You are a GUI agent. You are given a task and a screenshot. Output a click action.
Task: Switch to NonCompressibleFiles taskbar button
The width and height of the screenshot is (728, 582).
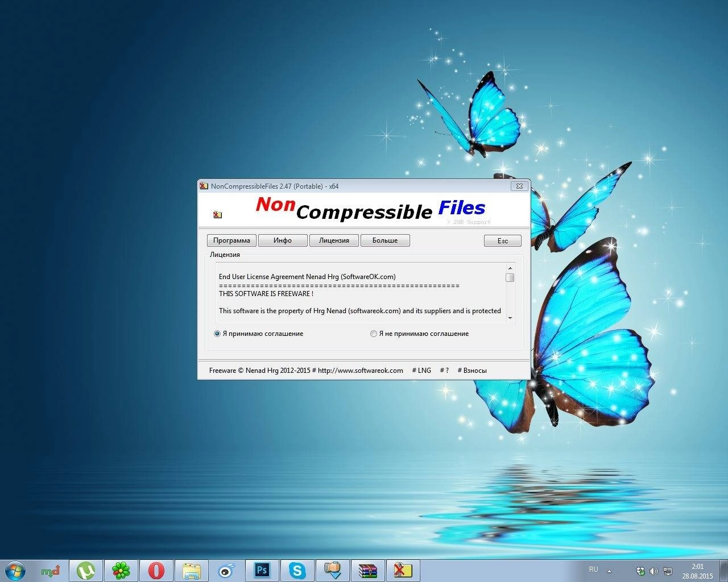click(x=403, y=570)
